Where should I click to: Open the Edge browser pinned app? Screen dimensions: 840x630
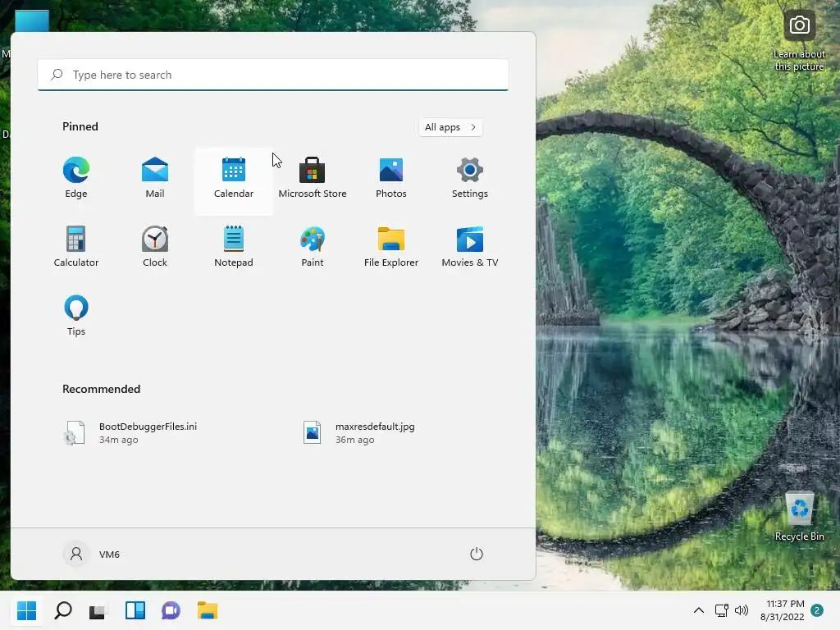click(x=76, y=179)
